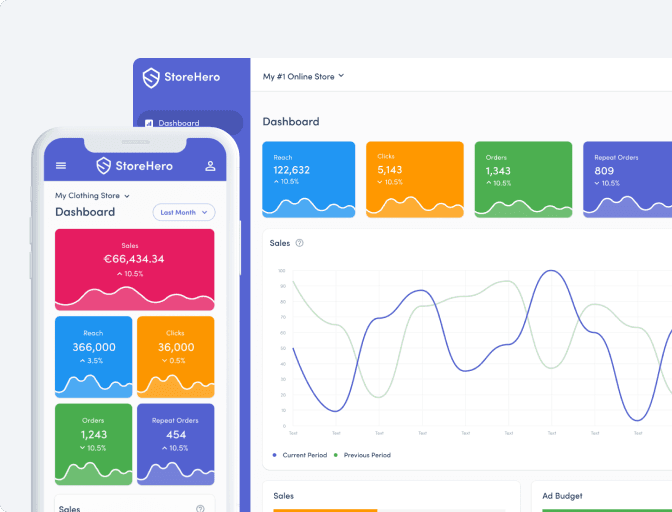The height and width of the screenshot is (512, 672).
Task: Open the Sales help question-mark icon on desktop
Action: pos(300,243)
